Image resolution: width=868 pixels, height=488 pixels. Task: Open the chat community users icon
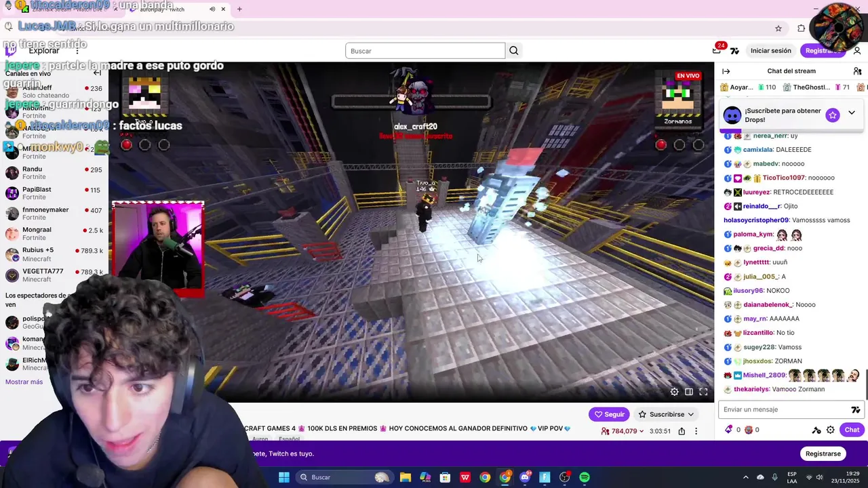coord(857,71)
